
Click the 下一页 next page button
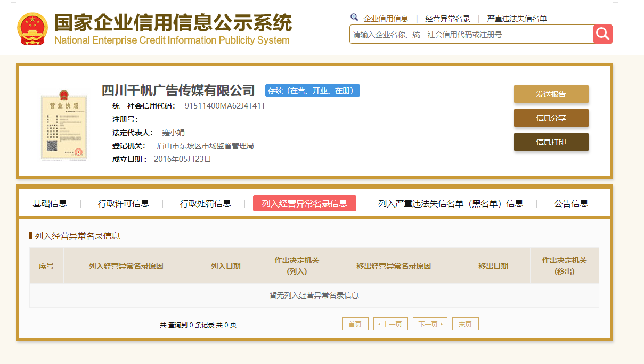[430, 324]
